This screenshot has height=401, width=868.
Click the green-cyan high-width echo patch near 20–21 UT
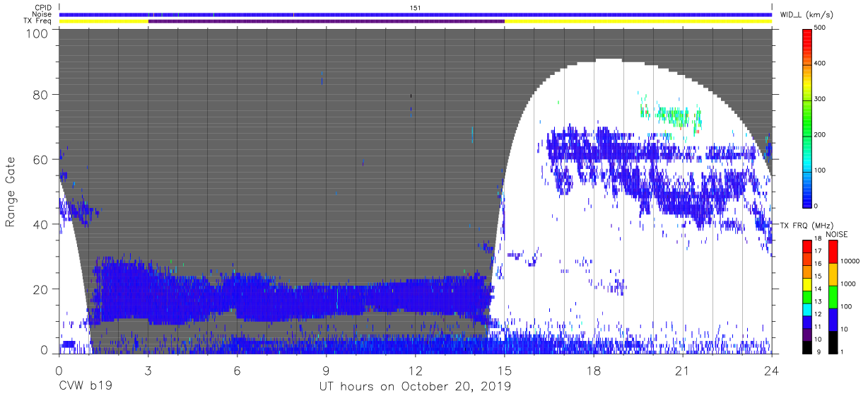point(671,116)
